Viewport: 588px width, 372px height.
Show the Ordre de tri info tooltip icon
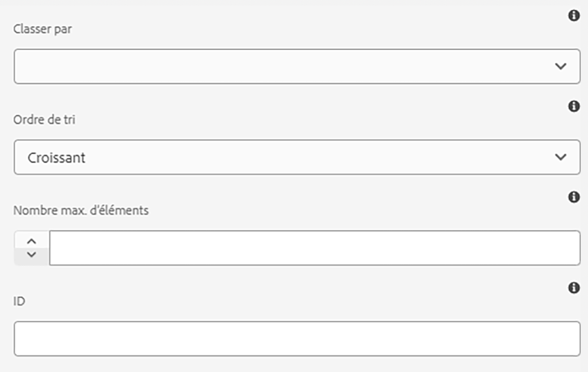pos(574,106)
